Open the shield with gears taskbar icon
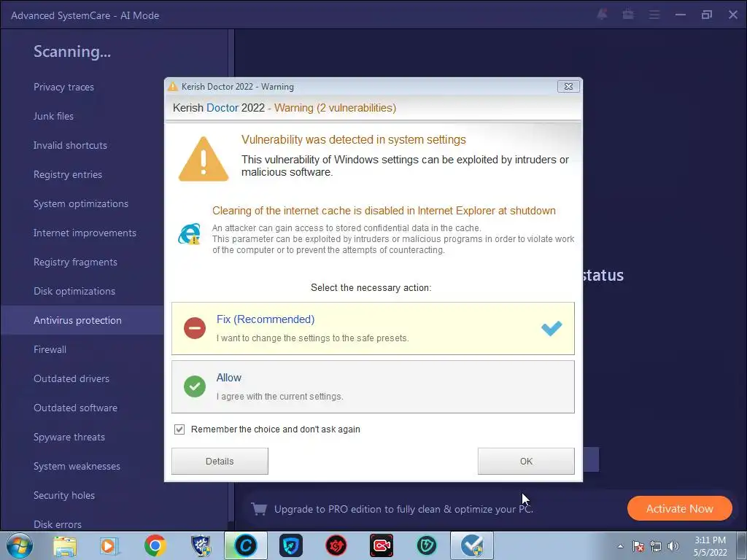 click(x=201, y=545)
